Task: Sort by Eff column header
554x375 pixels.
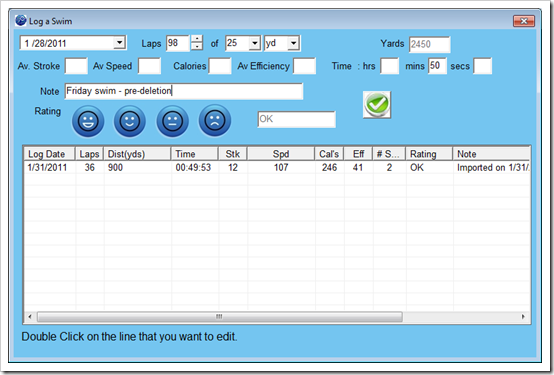Action: point(358,154)
